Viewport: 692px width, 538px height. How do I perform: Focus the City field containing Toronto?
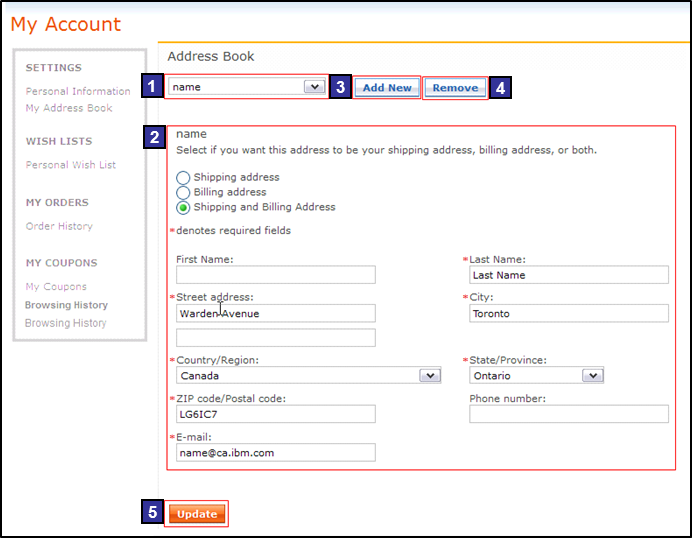(x=568, y=313)
